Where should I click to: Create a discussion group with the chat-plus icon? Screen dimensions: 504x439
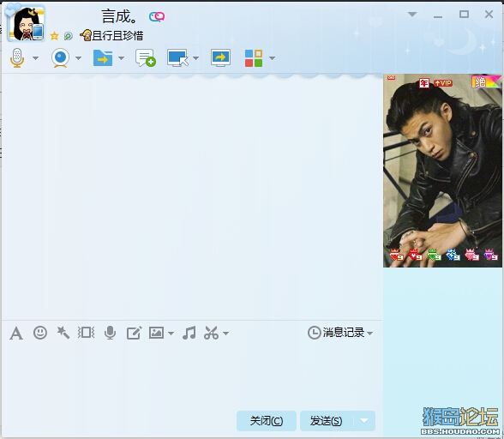click(146, 58)
